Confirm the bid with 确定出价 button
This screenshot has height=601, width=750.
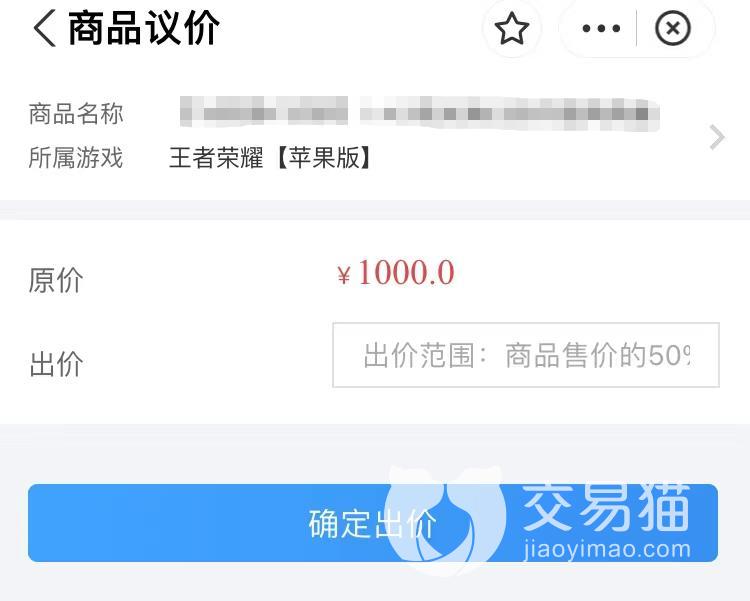coord(373,523)
